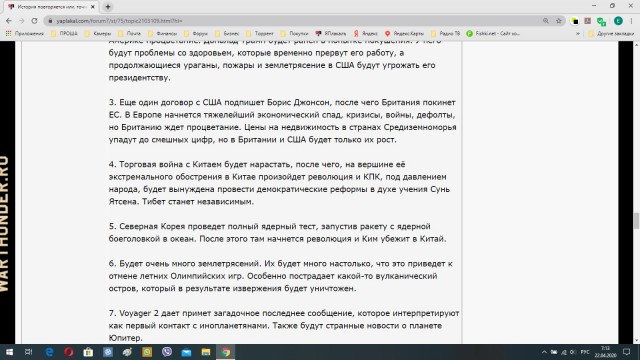Open the ЯПлакалъ bookmark
The width and height of the screenshot is (640, 360).
[331, 33]
